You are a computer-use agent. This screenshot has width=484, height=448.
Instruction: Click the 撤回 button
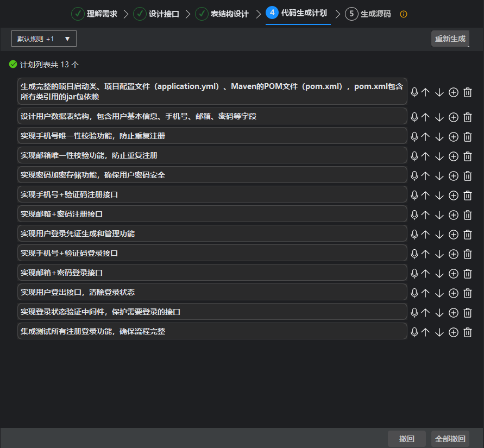[x=406, y=439]
